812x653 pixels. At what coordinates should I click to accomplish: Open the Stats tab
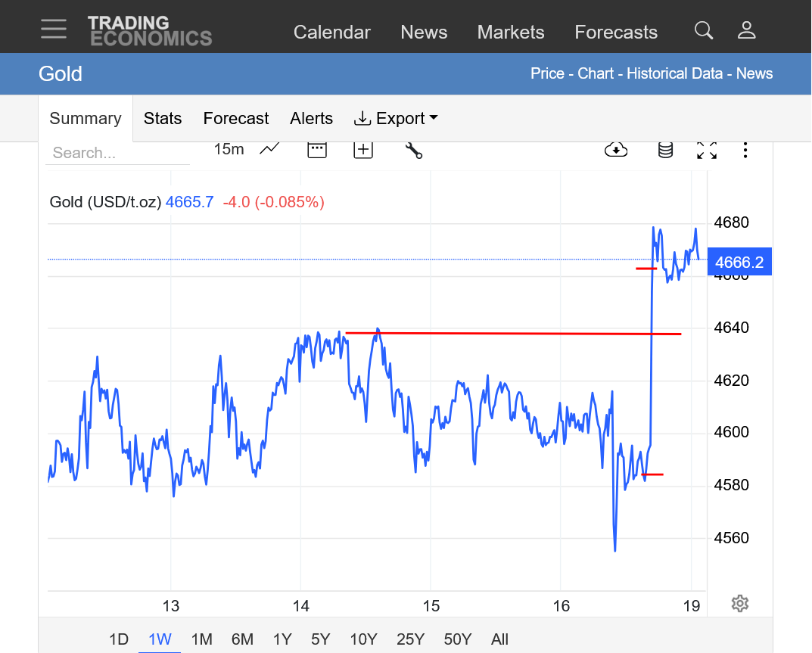tap(163, 119)
